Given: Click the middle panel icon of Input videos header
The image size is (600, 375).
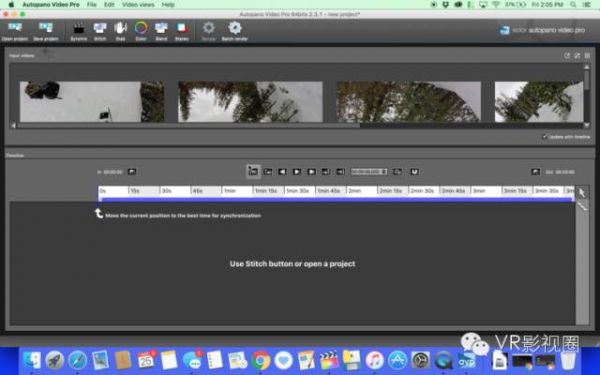Looking at the screenshot, I should point(577,56).
